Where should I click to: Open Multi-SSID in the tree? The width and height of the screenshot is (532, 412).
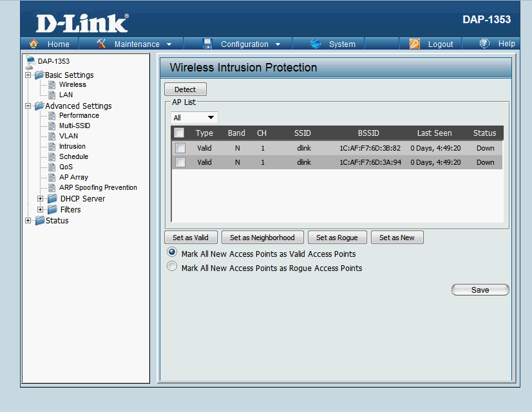(75, 126)
